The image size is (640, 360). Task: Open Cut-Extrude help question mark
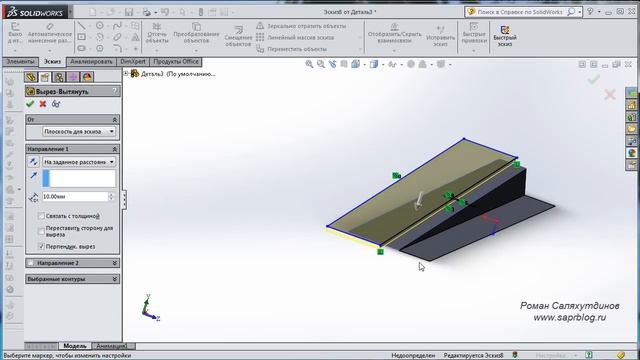click(115, 91)
